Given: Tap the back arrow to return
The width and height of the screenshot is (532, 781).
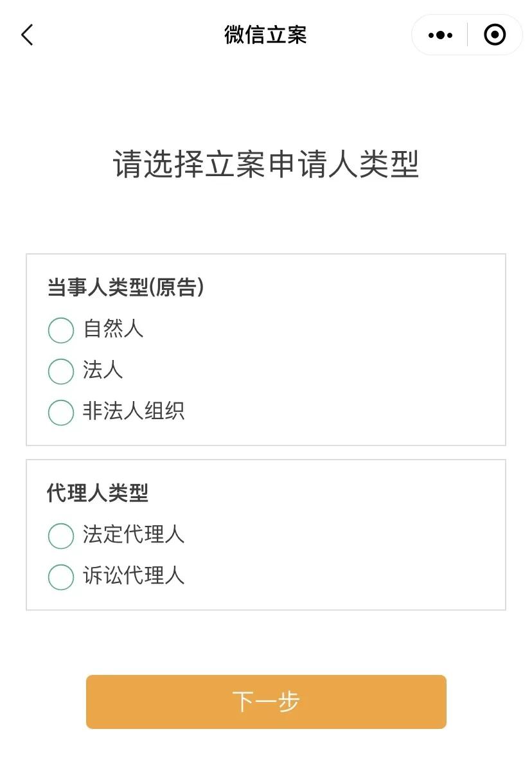Looking at the screenshot, I should pos(27,35).
